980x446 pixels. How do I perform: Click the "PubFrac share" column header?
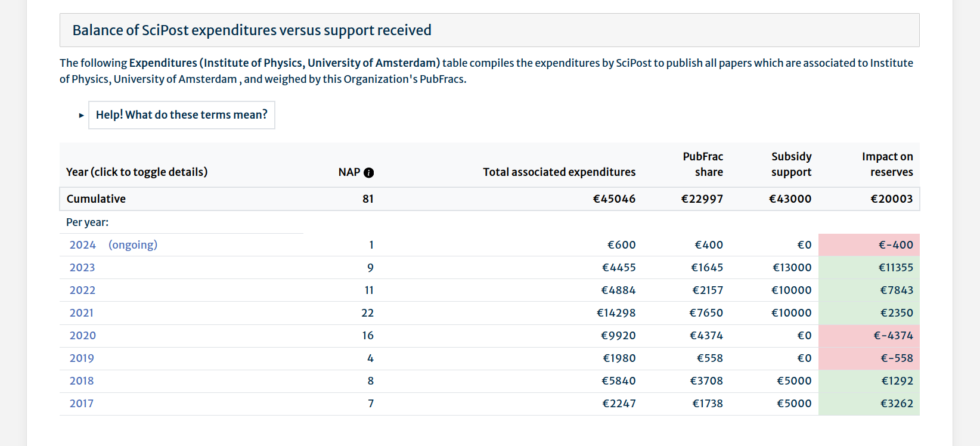coord(703,165)
